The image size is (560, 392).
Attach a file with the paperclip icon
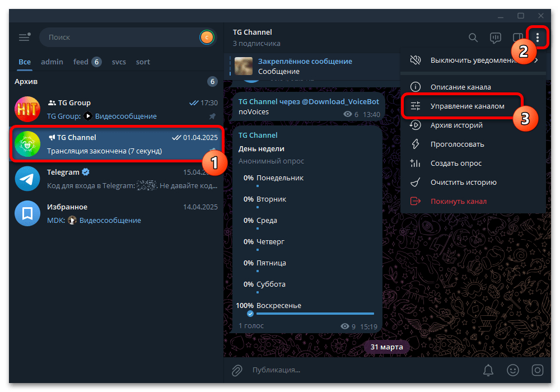pyautogui.click(x=237, y=370)
